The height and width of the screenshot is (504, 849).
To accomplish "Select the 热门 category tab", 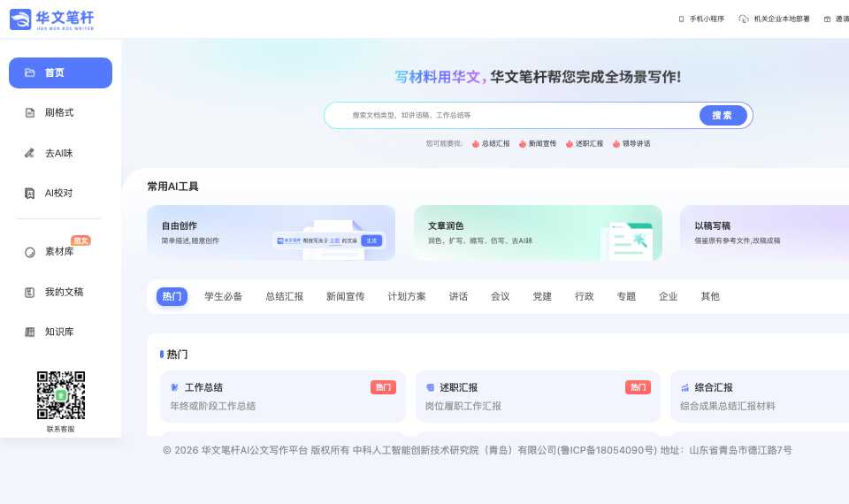I will coord(172,297).
